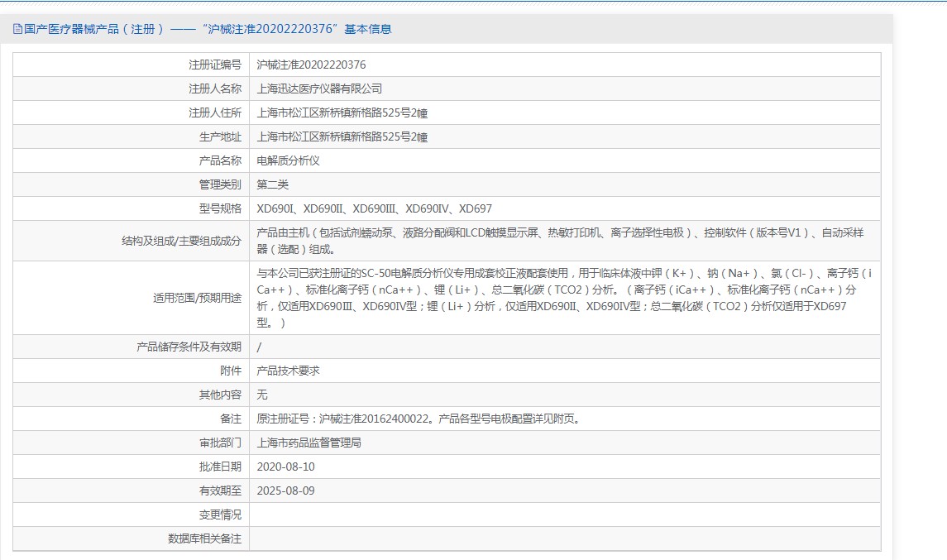
Task: Select the 产品储存条件及有效期 label
Action: coord(189,347)
